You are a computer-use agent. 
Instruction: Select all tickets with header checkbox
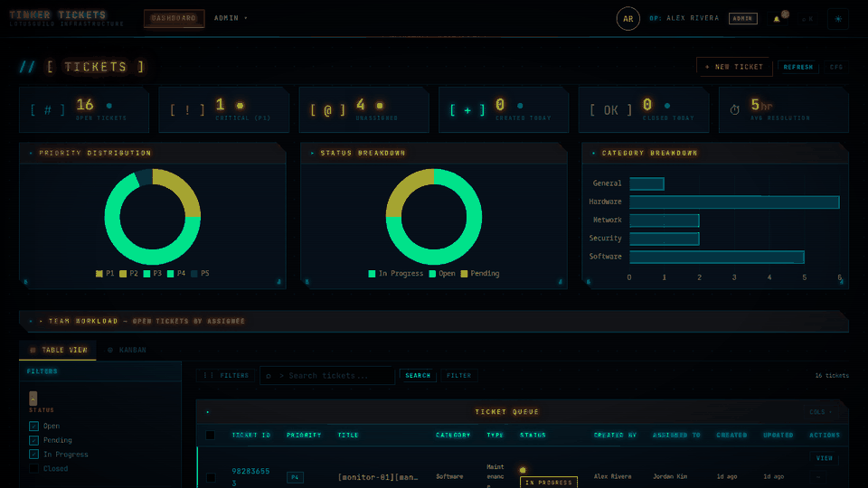pyautogui.click(x=211, y=436)
